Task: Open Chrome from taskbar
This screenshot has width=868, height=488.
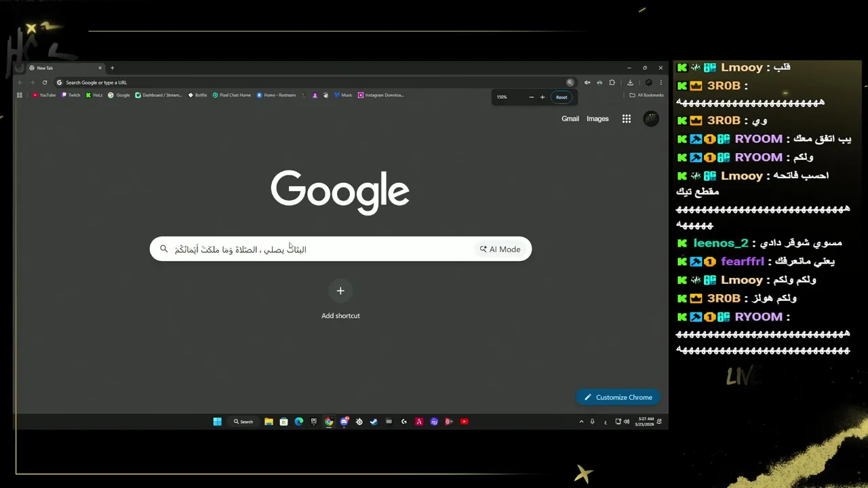Action: (329, 422)
